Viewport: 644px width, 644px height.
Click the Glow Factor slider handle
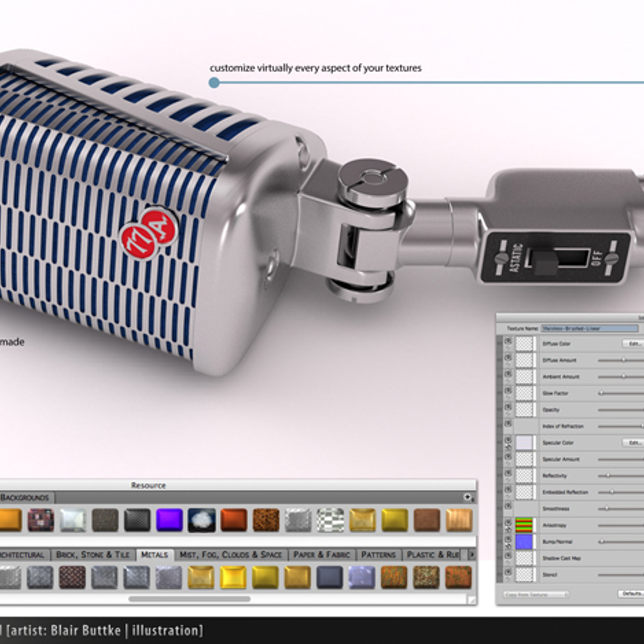[x=601, y=393]
